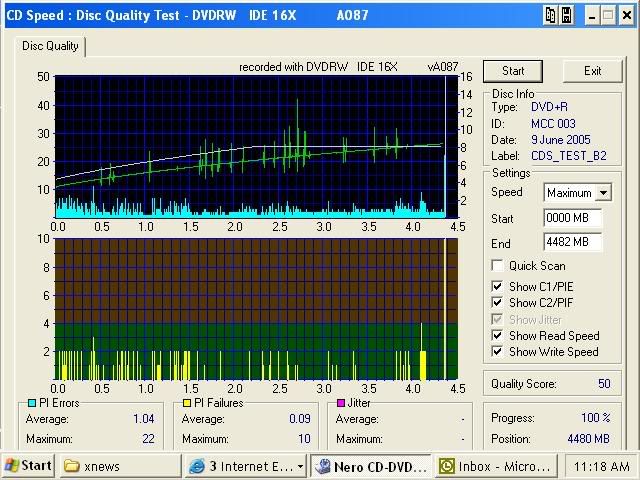The width and height of the screenshot is (640, 480).
Task: Toggle the Show C2/PIF checkbox
Action: 497,303
